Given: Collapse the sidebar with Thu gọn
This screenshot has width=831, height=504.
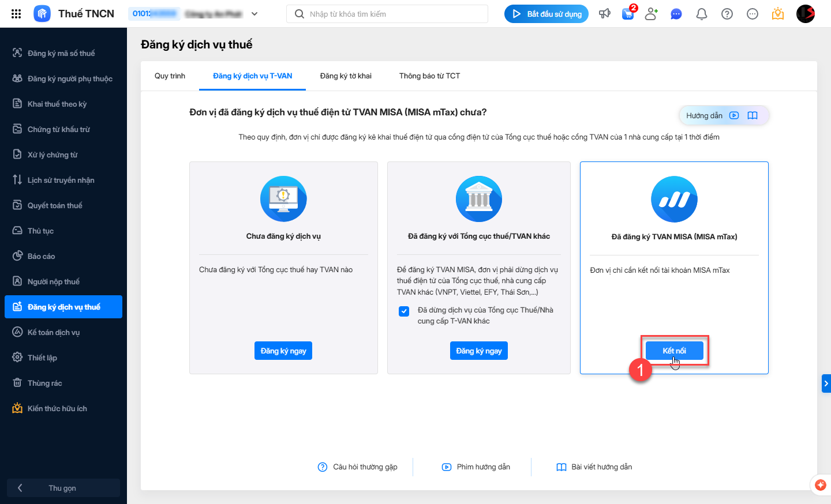Looking at the screenshot, I should 63,488.
